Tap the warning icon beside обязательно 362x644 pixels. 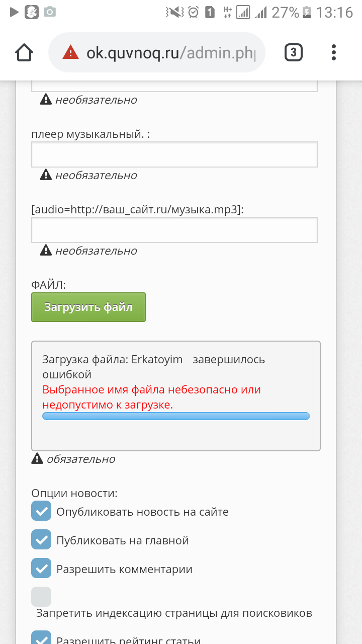pyautogui.click(x=37, y=458)
